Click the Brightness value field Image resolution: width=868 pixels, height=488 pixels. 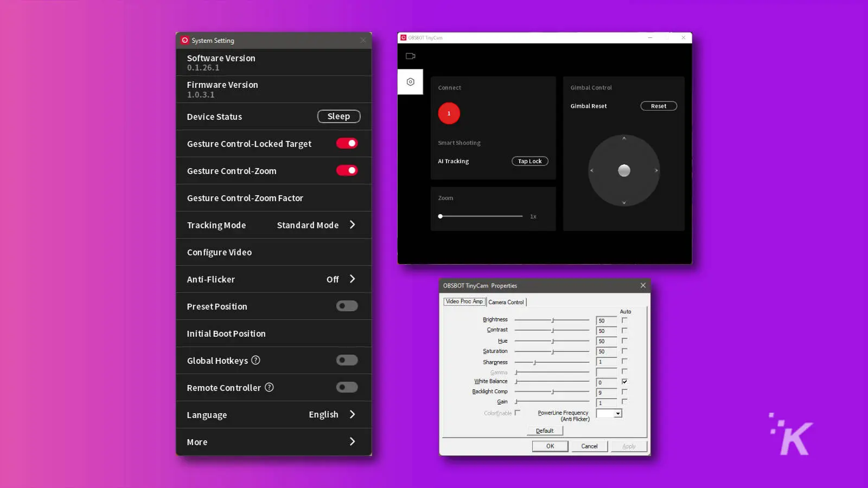[x=607, y=320]
